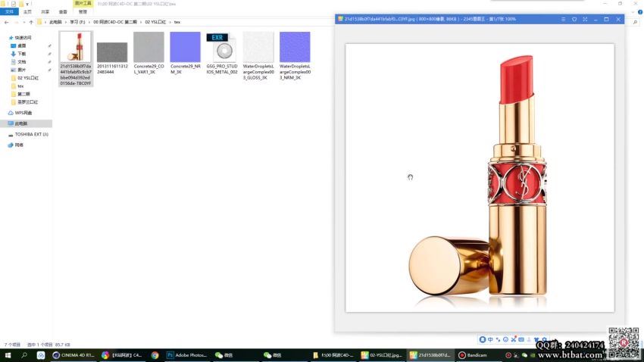Screen dimensions: 644x362
Task: Open the quick access toolbar dropdown arrow
Action: tap(27, 4)
